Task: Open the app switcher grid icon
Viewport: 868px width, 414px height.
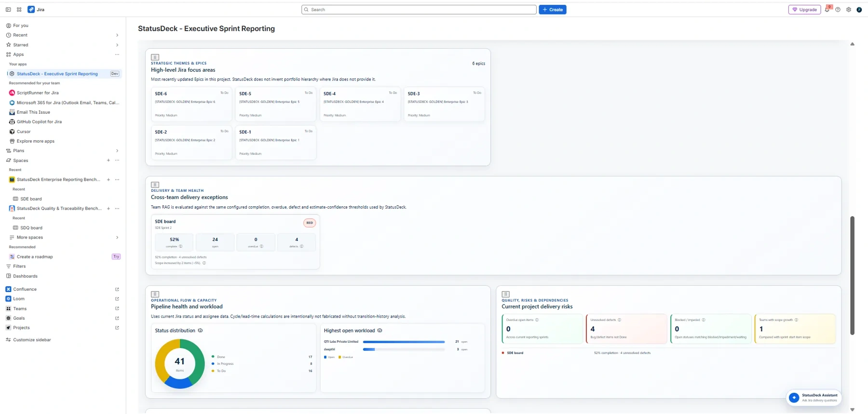Action: [19, 10]
